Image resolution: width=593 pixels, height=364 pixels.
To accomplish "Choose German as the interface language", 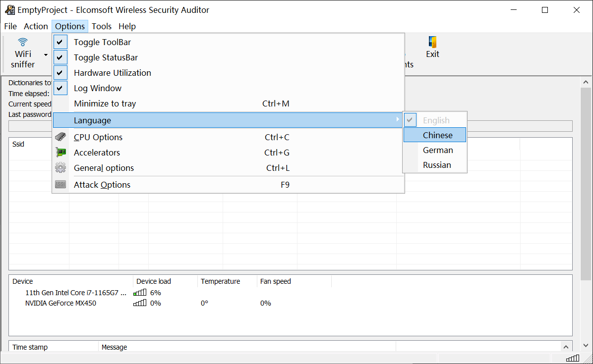I will point(438,150).
